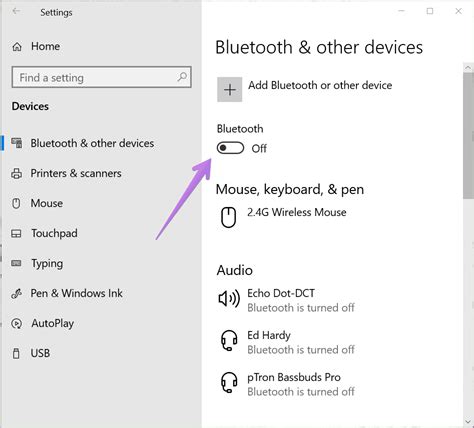The width and height of the screenshot is (474, 428).
Task: Select the 2.4G Wireless Mouse icon
Action: (229, 217)
